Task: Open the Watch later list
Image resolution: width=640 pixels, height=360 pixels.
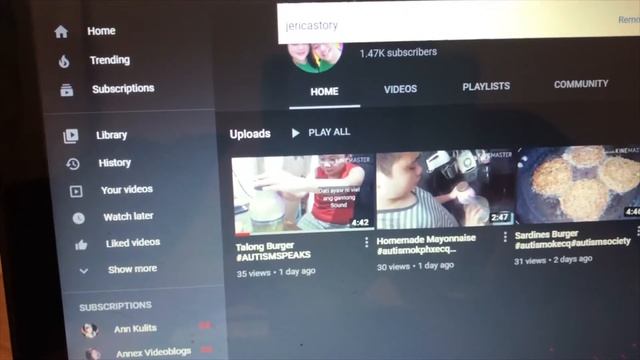Action: click(x=128, y=216)
